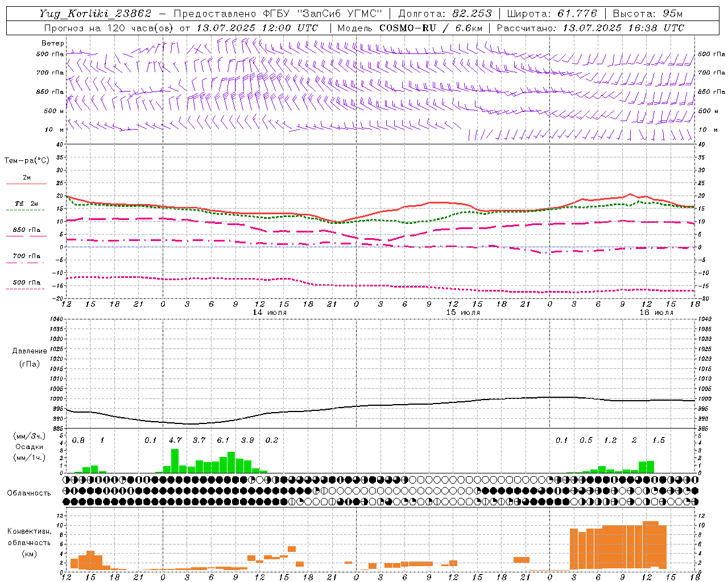Click the station name Yug_Korliki_23862
The width and height of the screenshot is (728, 582).
coord(96,14)
